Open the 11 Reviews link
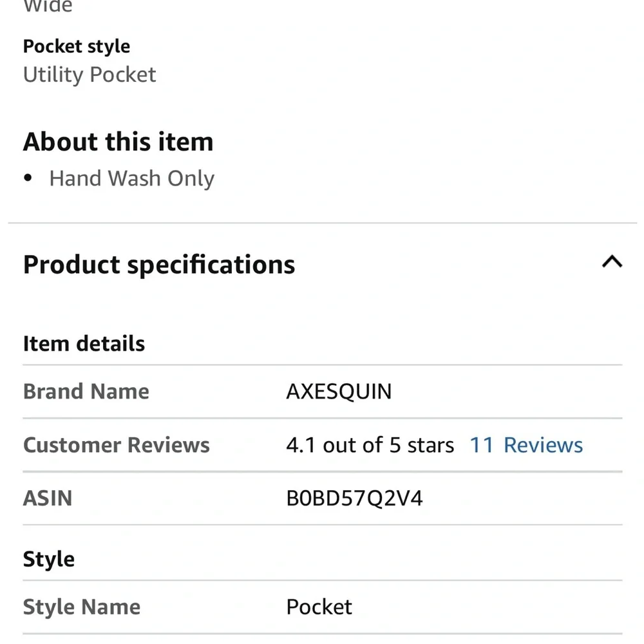This screenshot has height=644, width=644. 526,444
